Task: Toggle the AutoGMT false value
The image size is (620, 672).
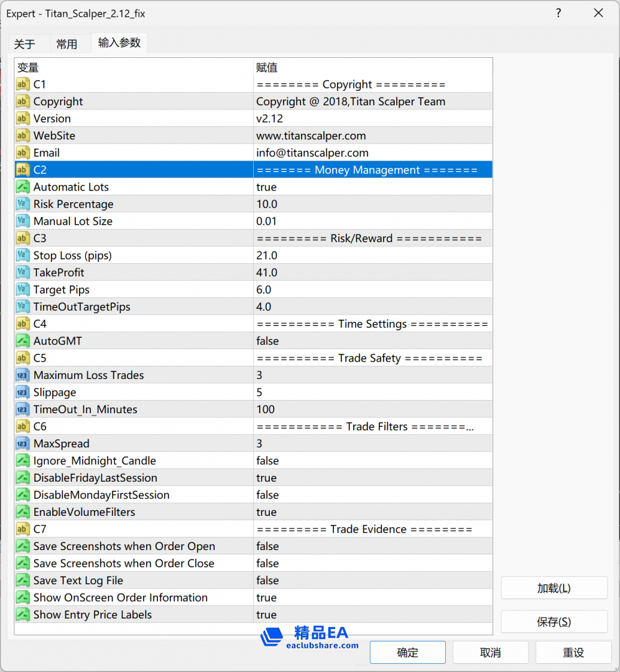Action: (x=372, y=341)
